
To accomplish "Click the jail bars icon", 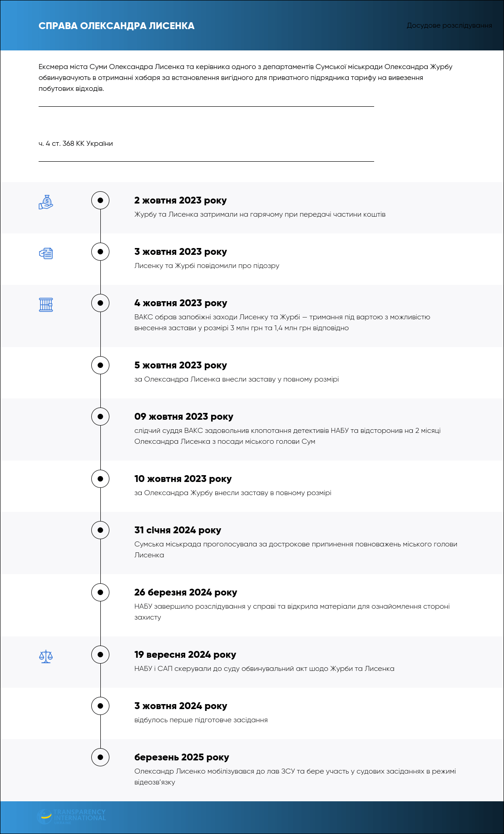I will [x=46, y=304].
